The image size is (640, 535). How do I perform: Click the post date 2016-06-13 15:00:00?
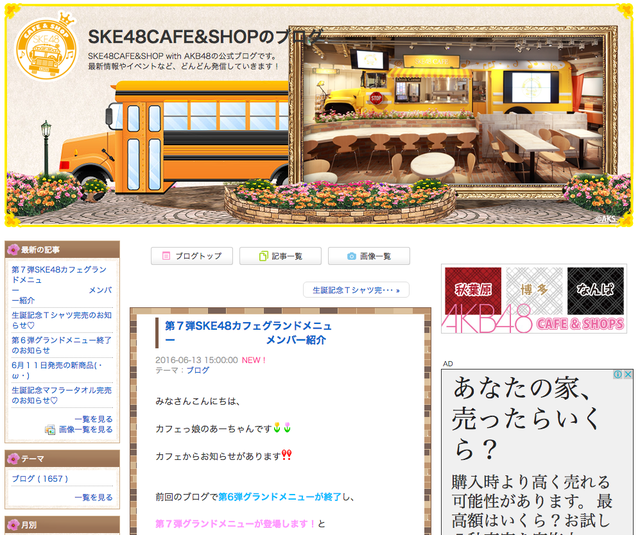[197, 360]
